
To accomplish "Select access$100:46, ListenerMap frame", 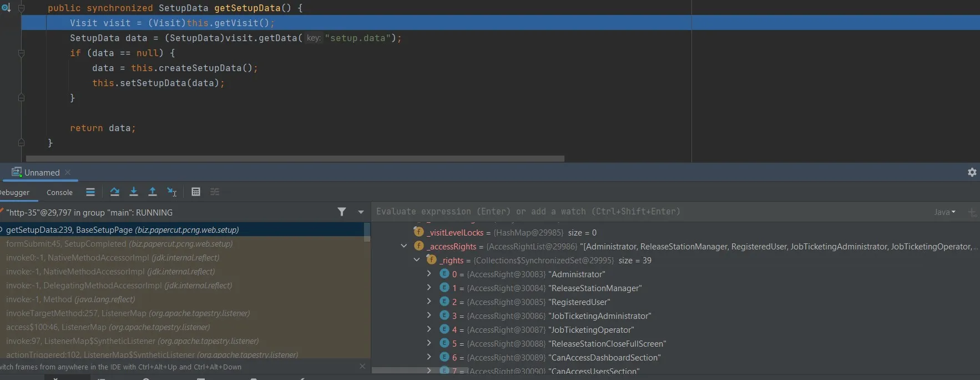I will pyautogui.click(x=182, y=327).
